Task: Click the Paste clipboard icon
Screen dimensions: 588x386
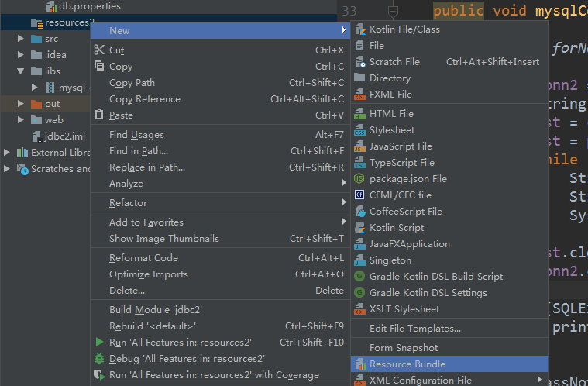Action: 98,115
